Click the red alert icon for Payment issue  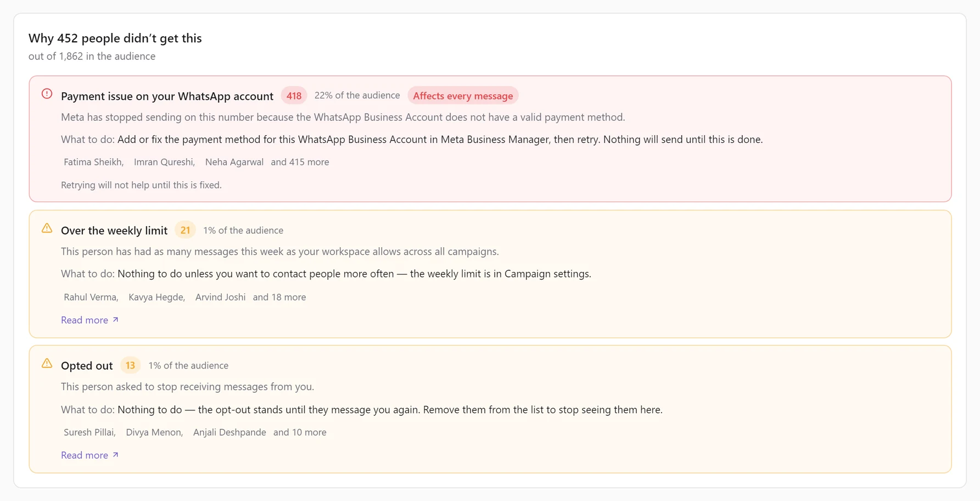(47, 94)
